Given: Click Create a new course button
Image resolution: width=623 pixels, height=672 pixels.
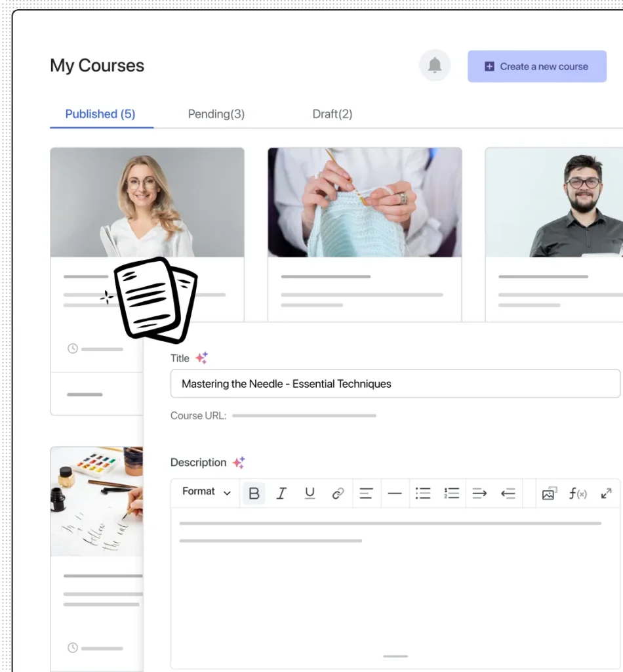Looking at the screenshot, I should click(536, 66).
